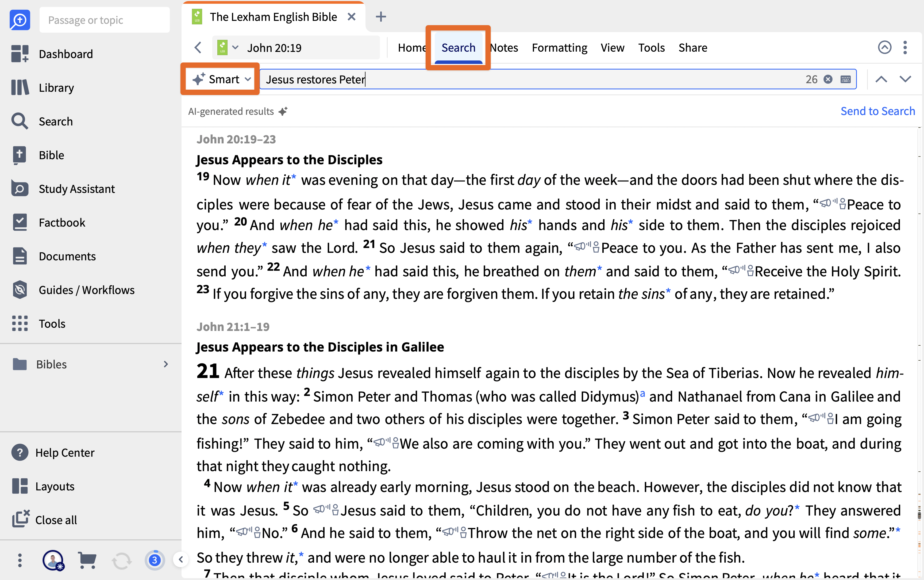Launch the Study Assistant icon
924x580 pixels.
click(x=20, y=189)
